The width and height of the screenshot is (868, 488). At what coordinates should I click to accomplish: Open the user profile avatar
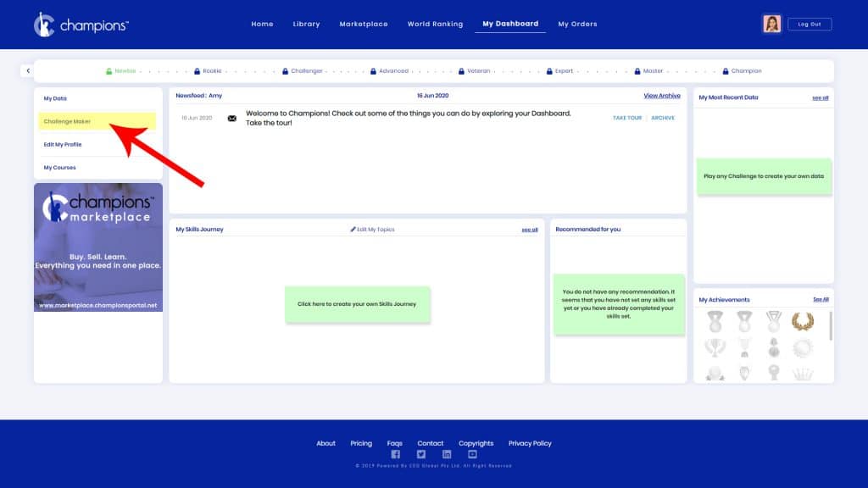771,24
